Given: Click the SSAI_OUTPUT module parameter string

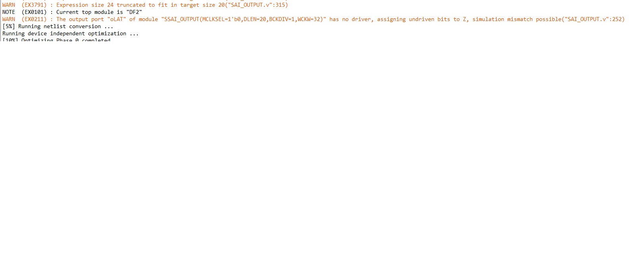Looking at the screenshot, I should [x=244, y=19].
